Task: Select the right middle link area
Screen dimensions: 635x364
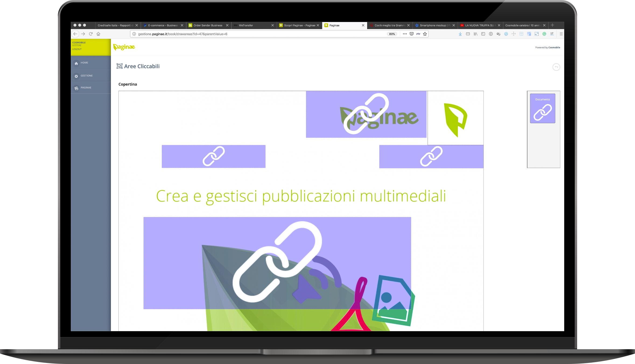Action: coord(431,157)
